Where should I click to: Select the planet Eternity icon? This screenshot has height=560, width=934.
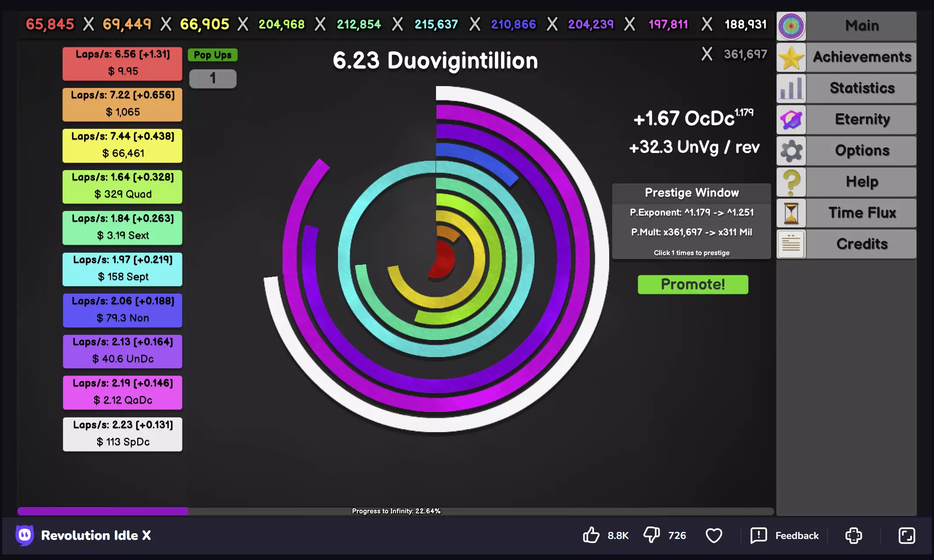pos(791,119)
